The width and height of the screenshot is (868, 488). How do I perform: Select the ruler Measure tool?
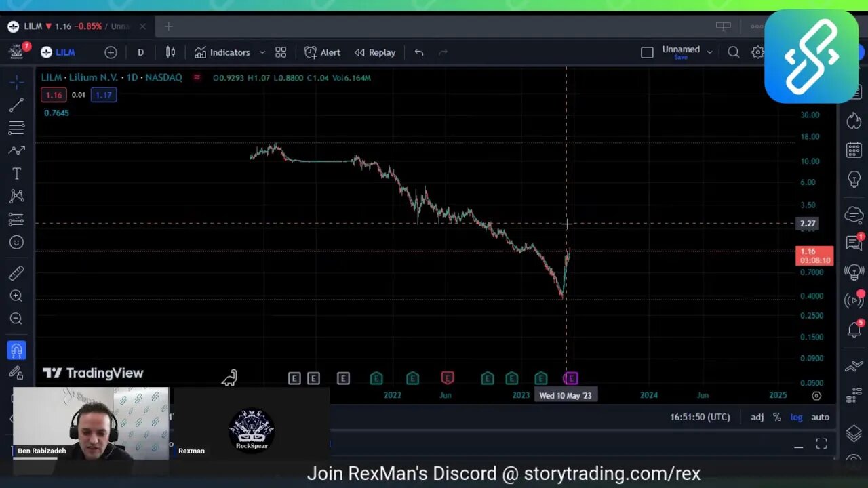pos(16,273)
